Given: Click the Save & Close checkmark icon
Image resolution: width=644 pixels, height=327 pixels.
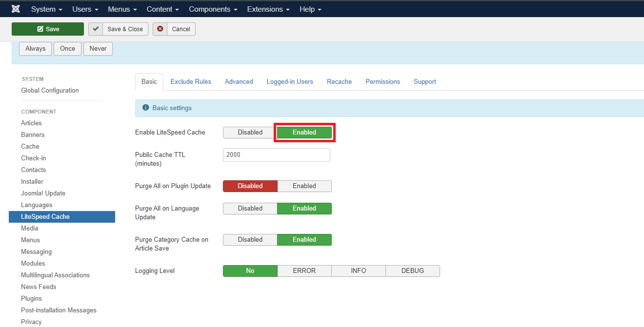Looking at the screenshot, I should [96, 29].
